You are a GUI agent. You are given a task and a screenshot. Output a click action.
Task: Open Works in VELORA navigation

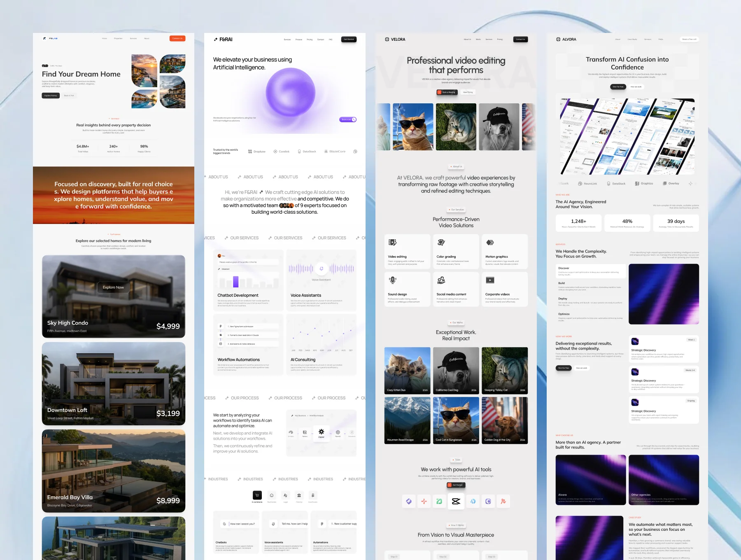478,40
